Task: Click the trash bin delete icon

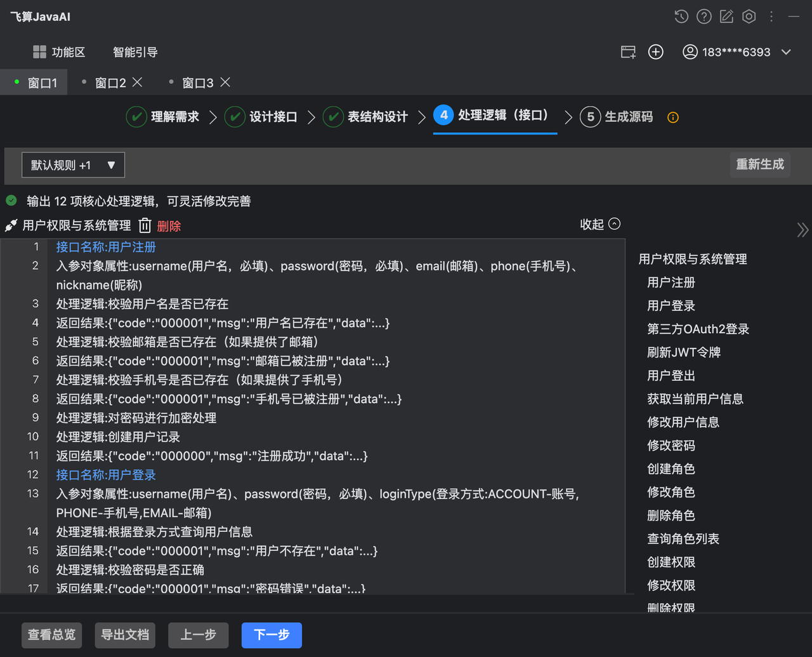Action: pos(145,225)
